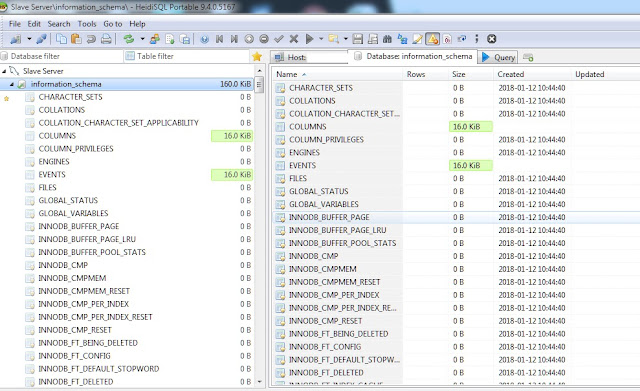Click the tree scrollbar down arrow
This screenshot has height=391, width=640.
coord(259,382)
